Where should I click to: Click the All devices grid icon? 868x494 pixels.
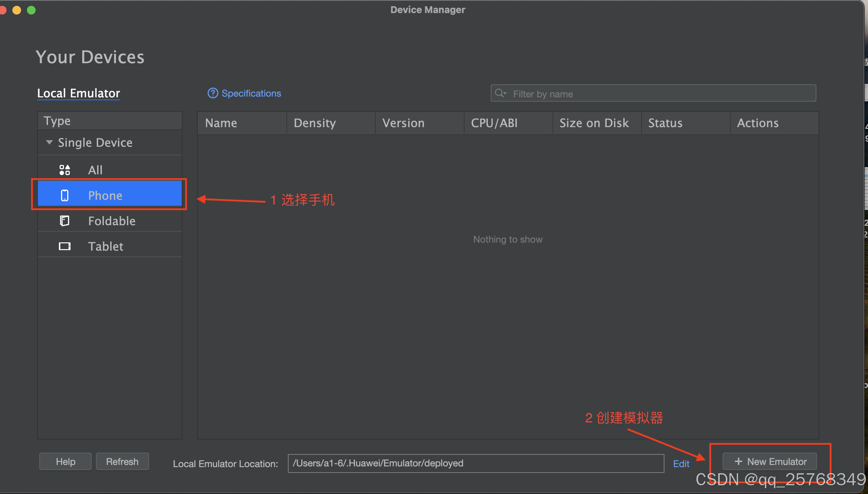click(x=65, y=170)
